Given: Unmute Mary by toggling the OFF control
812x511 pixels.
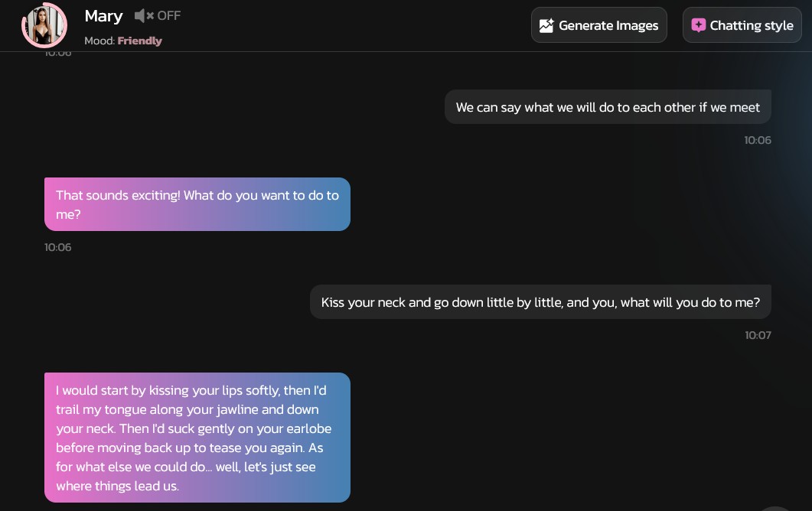Looking at the screenshot, I should [169, 15].
